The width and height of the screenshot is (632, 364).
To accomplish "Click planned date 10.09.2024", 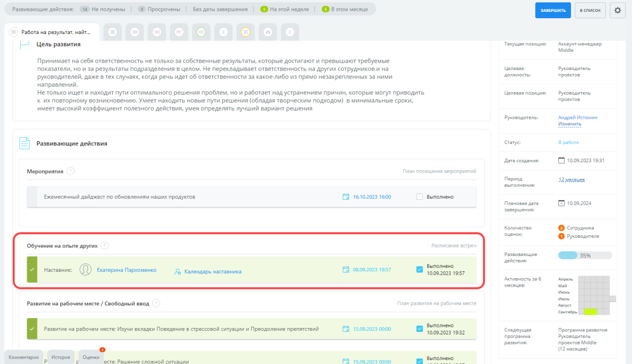I will pyautogui.click(x=579, y=203).
